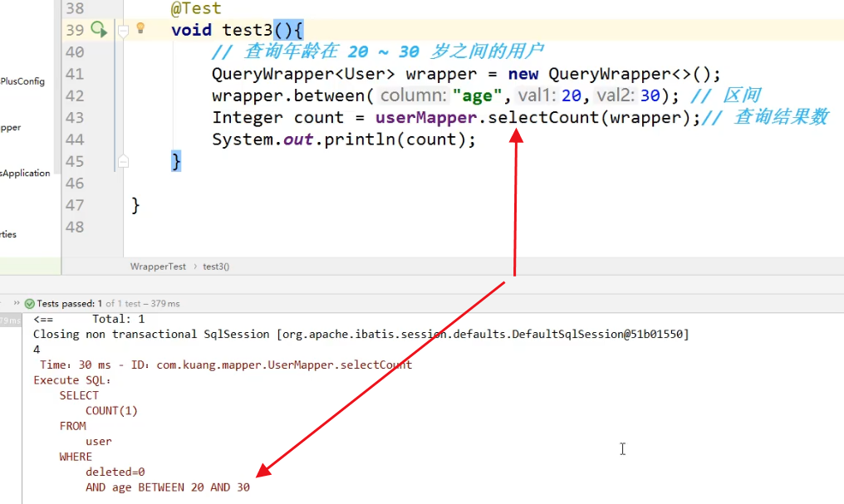Click the 'user' table name in console
The image size is (844, 504).
pyautogui.click(x=99, y=442)
